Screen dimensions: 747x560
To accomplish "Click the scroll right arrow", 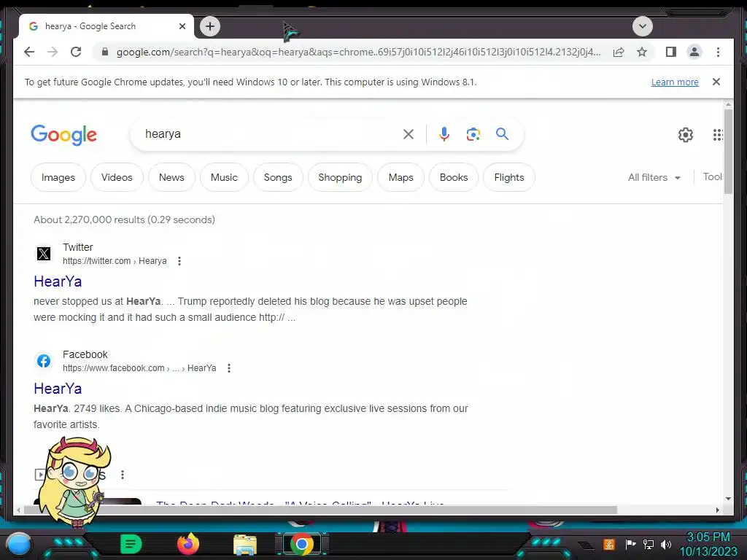I will 718,510.
